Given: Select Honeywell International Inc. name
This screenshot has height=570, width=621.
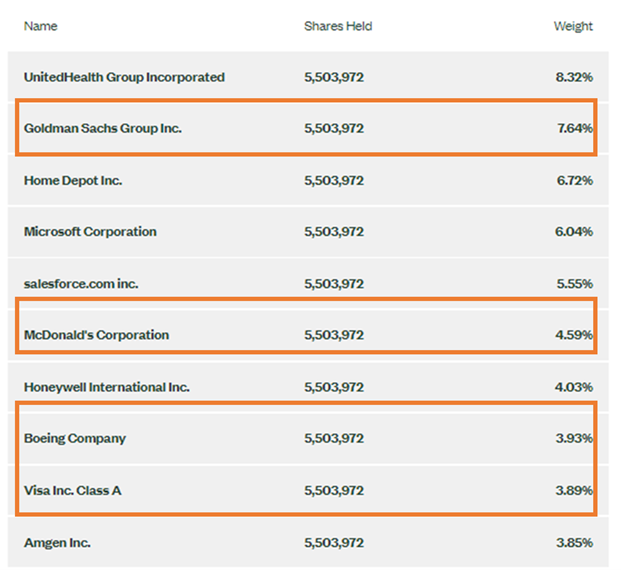Looking at the screenshot, I should click(x=107, y=387).
